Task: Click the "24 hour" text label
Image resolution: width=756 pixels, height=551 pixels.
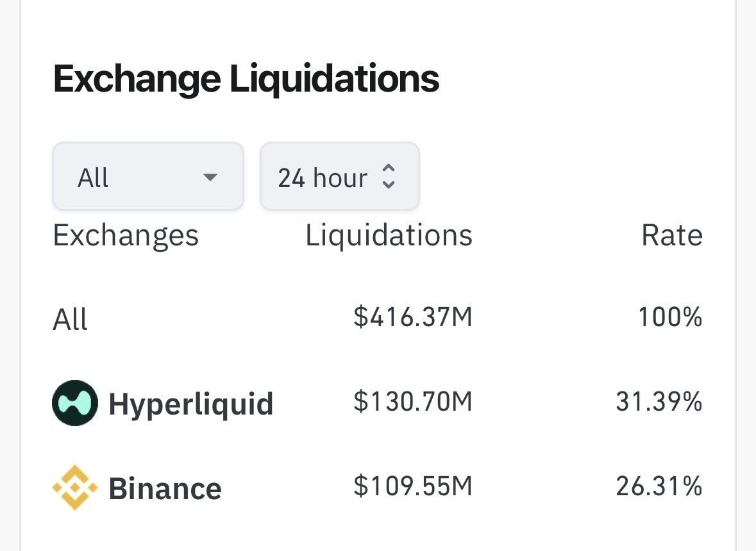Action: point(323,177)
